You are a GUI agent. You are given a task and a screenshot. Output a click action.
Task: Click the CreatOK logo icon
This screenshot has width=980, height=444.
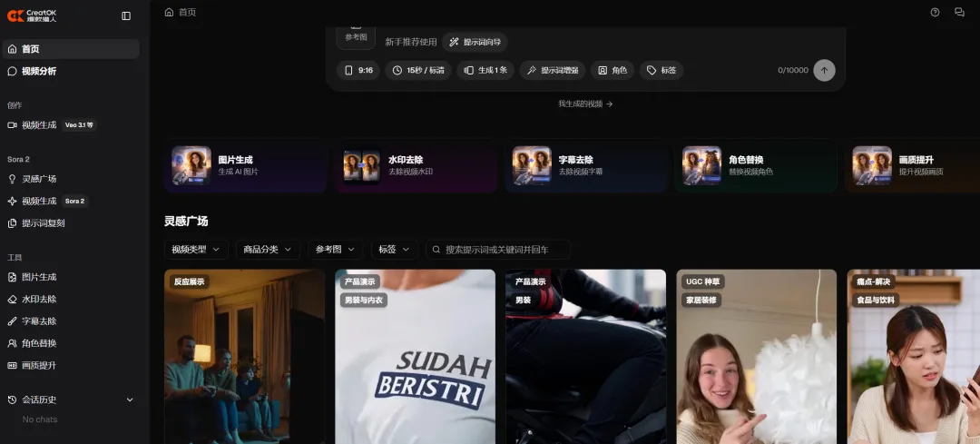tap(15, 15)
